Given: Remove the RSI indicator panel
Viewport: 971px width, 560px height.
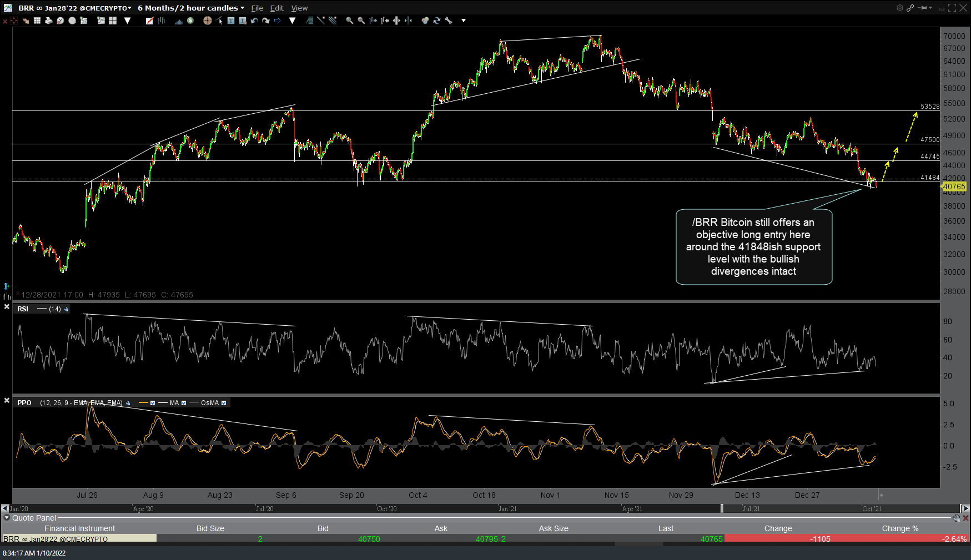Looking at the screenshot, I should tap(7, 307).
